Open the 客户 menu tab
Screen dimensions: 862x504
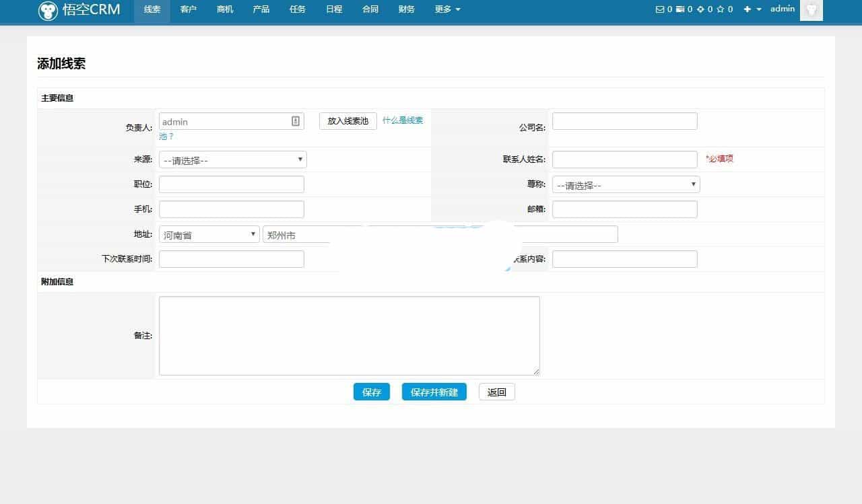pos(189,10)
